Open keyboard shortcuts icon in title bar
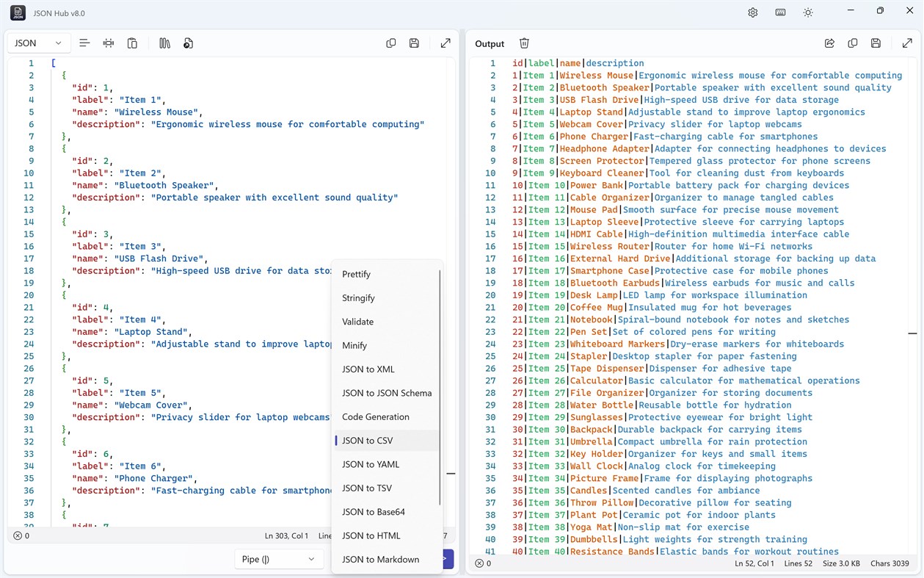The width and height of the screenshot is (924, 578). [x=781, y=12]
